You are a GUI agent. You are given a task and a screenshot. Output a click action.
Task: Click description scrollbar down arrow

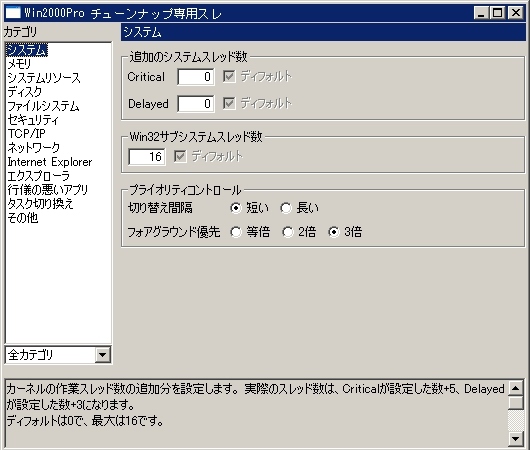coord(516,439)
